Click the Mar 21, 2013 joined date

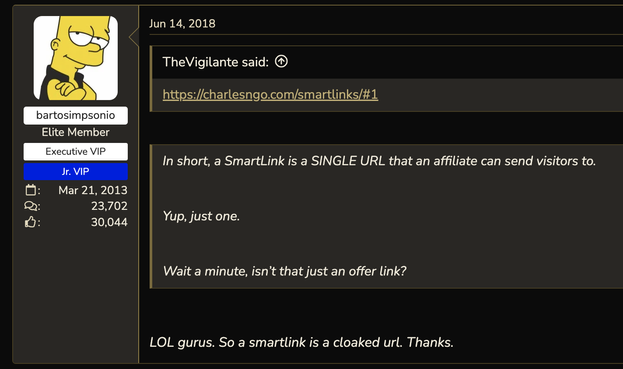click(93, 190)
